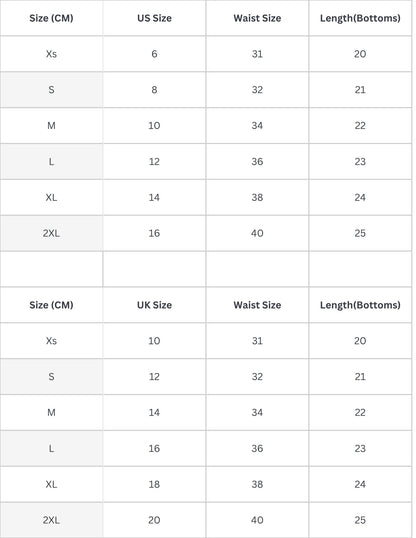The height and width of the screenshot is (538, 416).
Task: Click US size 14 for XL
Action: click(154, 197)
